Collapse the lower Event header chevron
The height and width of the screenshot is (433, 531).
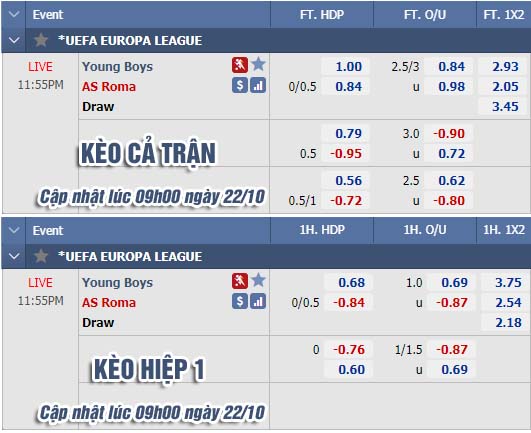[x=14, y=231]
